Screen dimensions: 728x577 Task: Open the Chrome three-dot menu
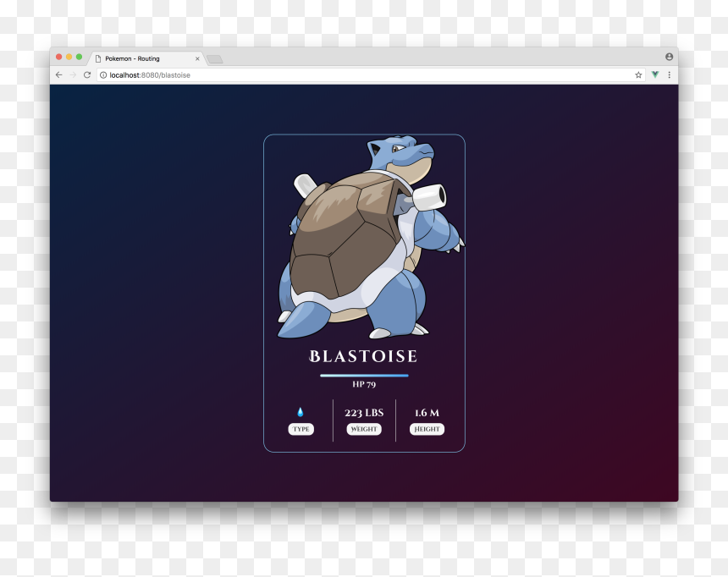pyautogui.click(x=669, y=74)
